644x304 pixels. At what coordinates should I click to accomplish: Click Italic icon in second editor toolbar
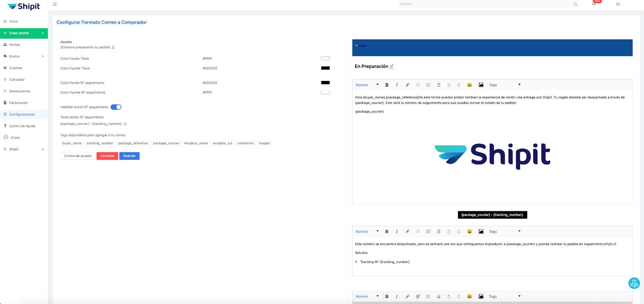[x=397, y=232]
